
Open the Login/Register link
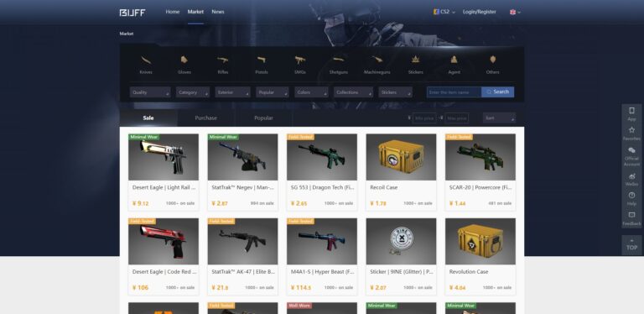click(480, 12)
